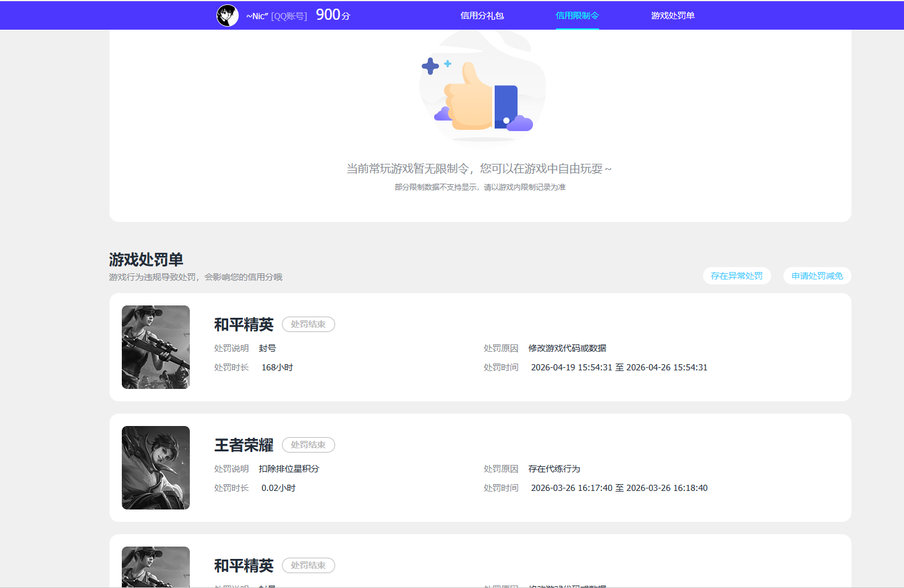Select the 2026-04-19 to 2026-04-26 penalty time
This screenshot has width=904, height=588.
point(620,367)
